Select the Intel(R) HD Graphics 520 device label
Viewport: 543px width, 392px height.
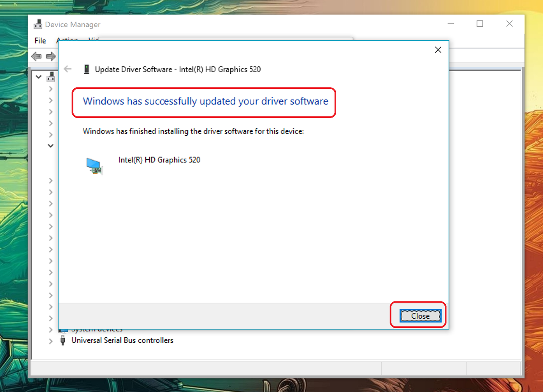click(x=159, y=159)
